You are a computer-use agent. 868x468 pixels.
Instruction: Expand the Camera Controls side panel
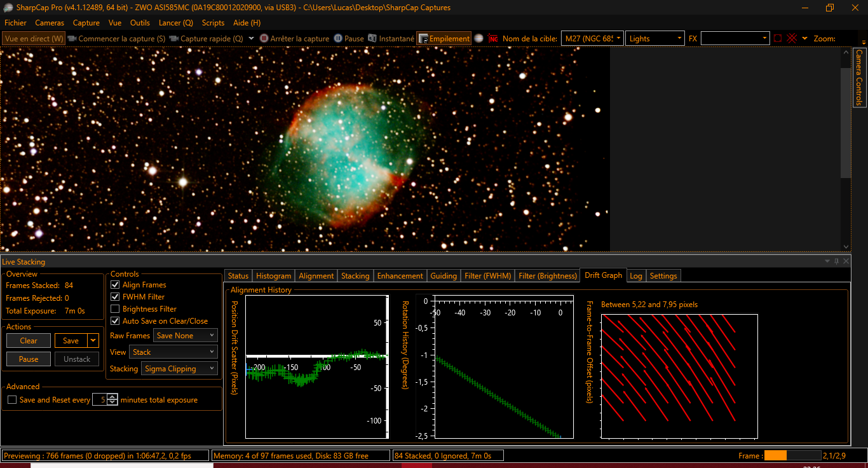pyautogui.click(x=860, y=78)
